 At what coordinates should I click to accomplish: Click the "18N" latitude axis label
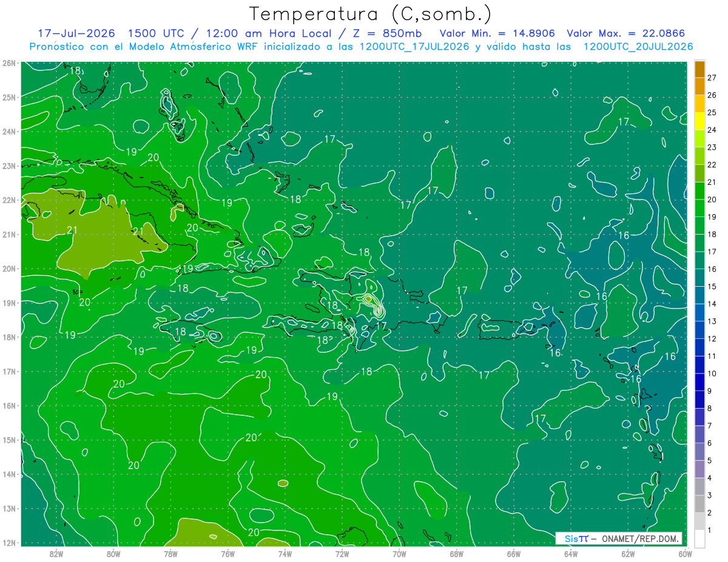click(x=8, y=337)
